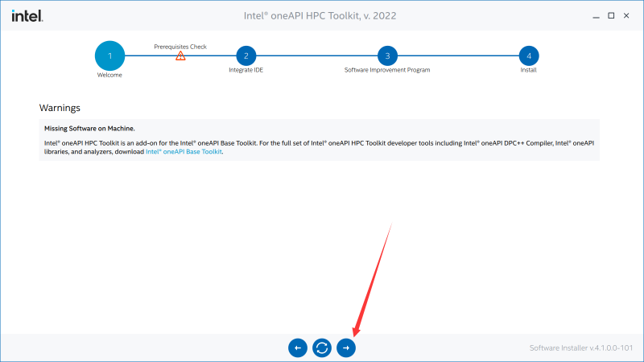The height and width of the screenshot is (362, 644).
Task: Minimize the installer window
Action: pos(597,15)
